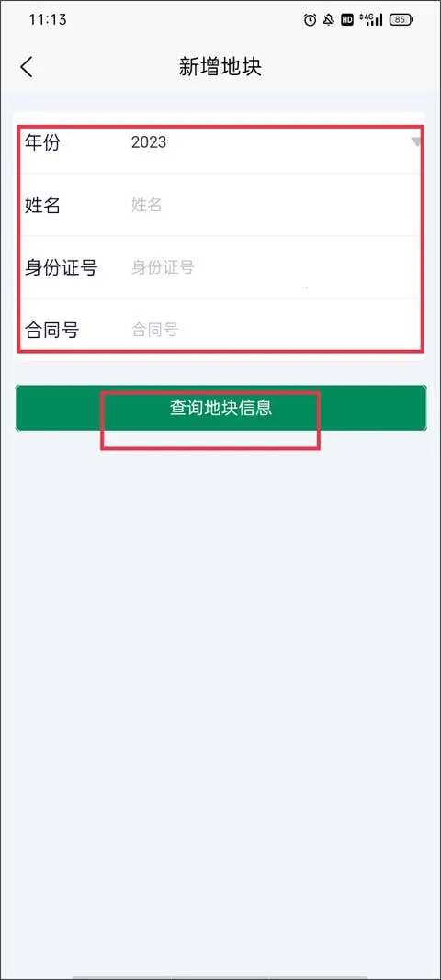The image size is (441, 980).
Task: Focus the 姓名 input field
Action: (276, 205)
